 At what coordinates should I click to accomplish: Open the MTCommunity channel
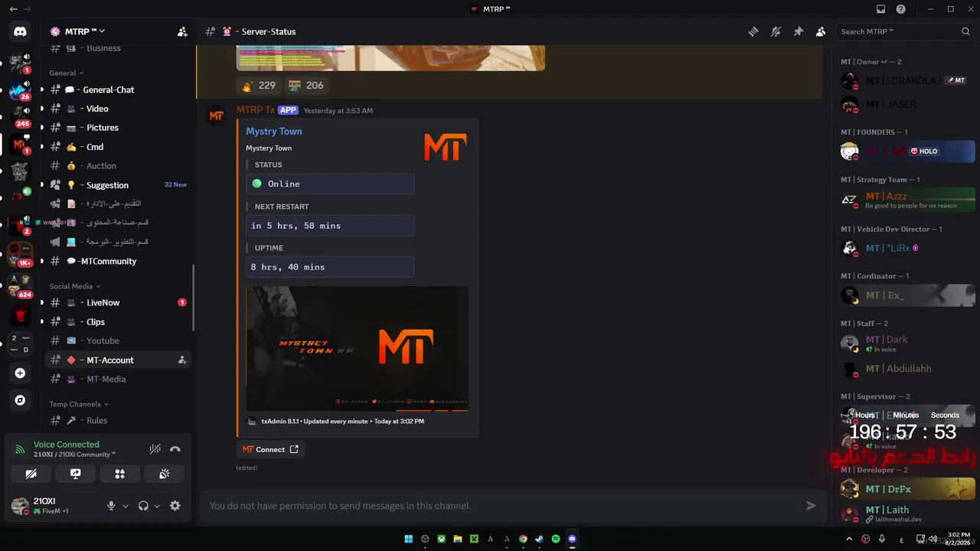(x=118, y=261)
